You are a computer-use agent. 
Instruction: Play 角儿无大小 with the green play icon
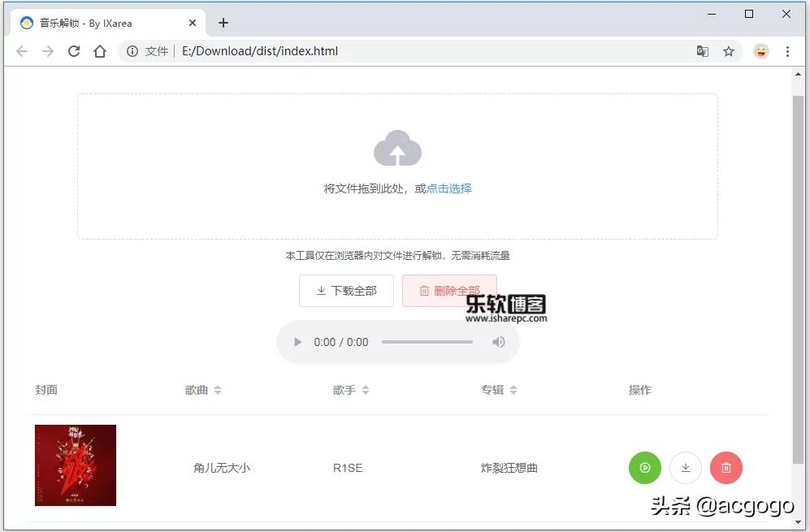[644, 468]
